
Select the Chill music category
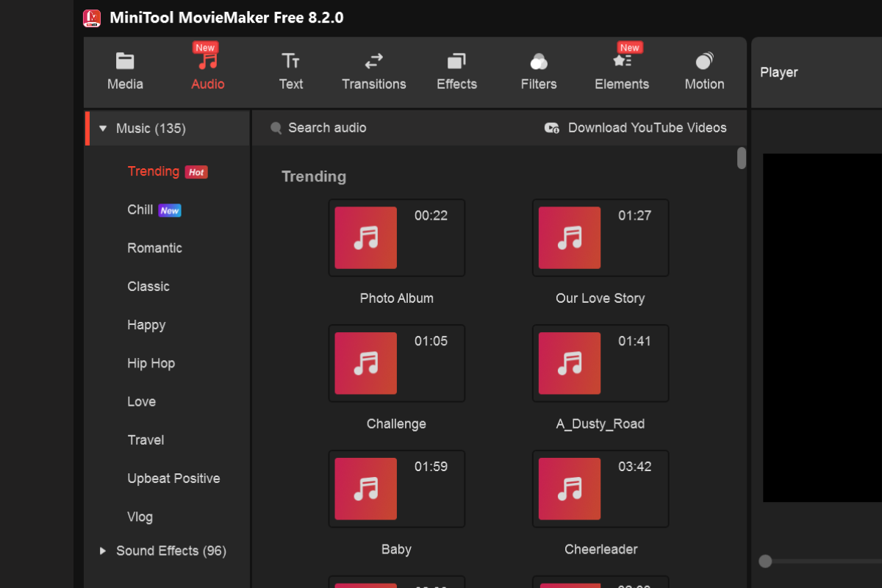[x=140, y=209]
